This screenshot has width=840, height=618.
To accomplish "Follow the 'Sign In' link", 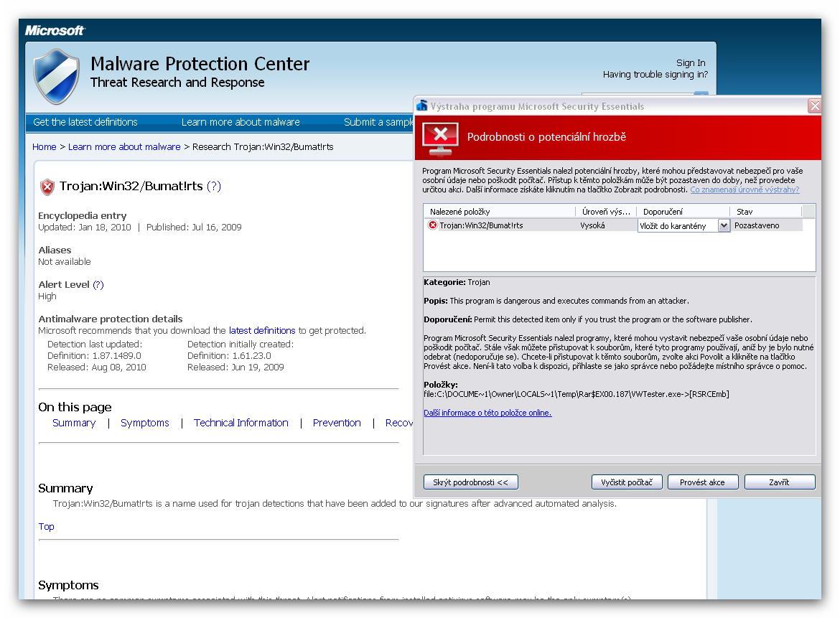I will 691,62.
